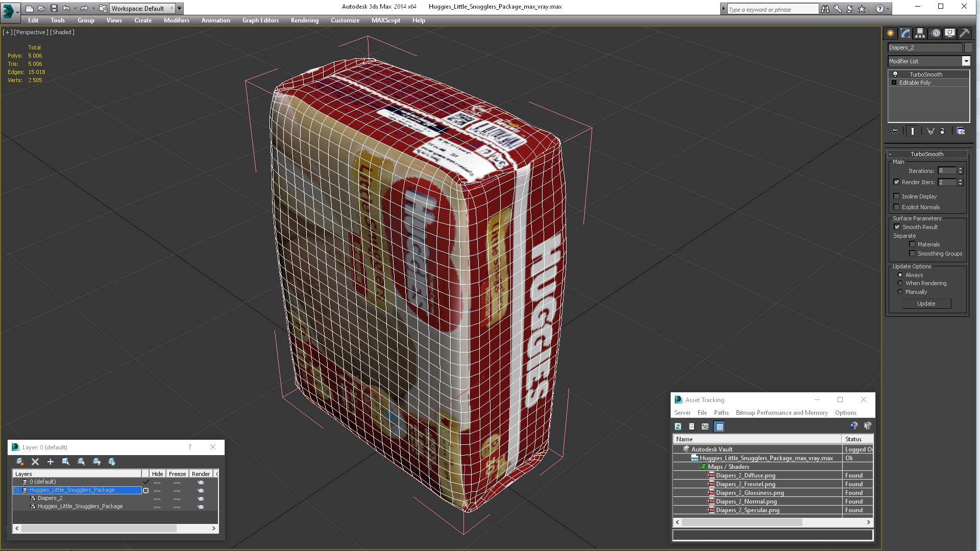This screenshot has height=551, width=980.
Task: Open the Help dropdown arrow
Action: [x=888, y=9]
